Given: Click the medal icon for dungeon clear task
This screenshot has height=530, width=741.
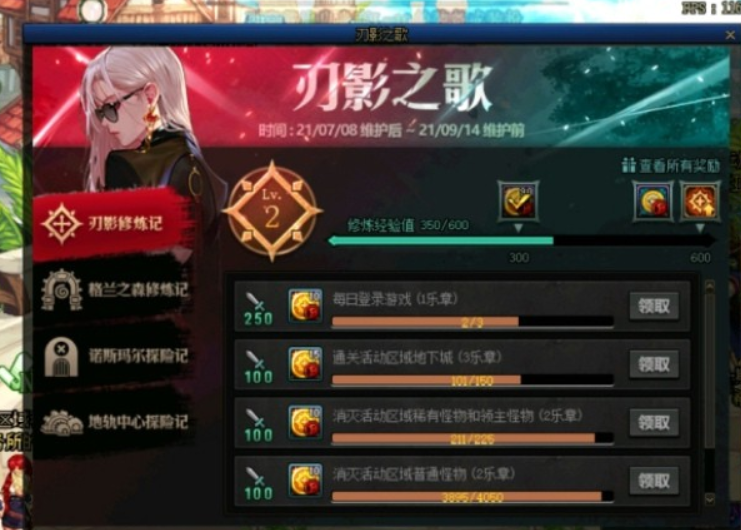Looking at the screenshot, I should (305, 364).
